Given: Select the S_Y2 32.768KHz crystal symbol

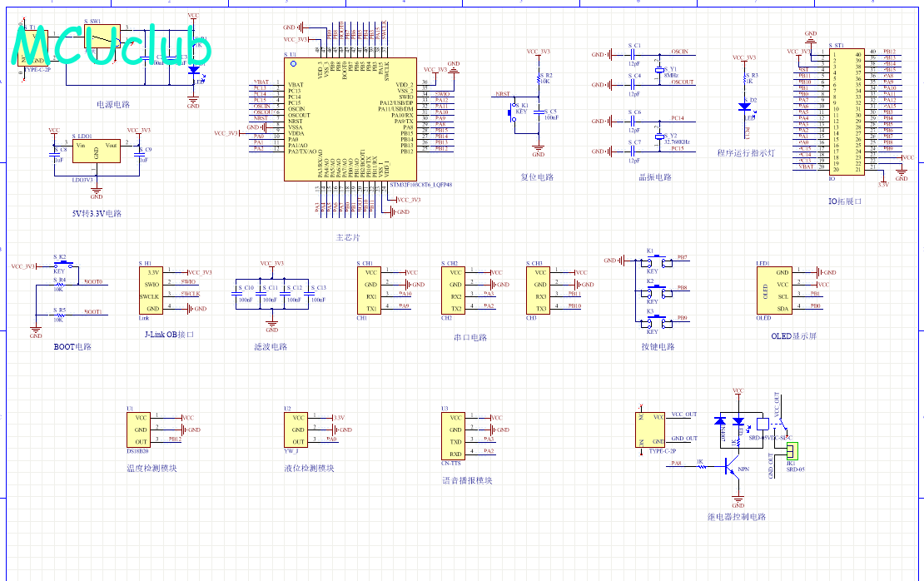Looking at the screenshot, I should click(x=658, y=137).
